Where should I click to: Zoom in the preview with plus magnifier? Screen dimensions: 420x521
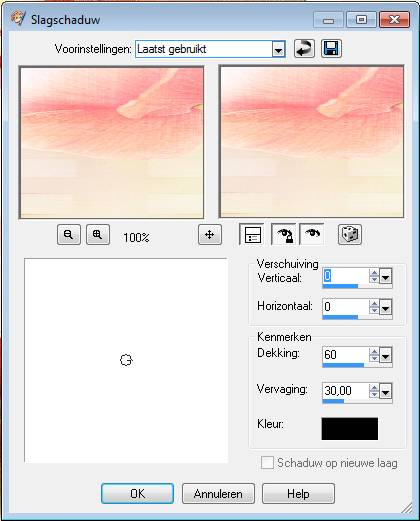[x=98, y=234]
